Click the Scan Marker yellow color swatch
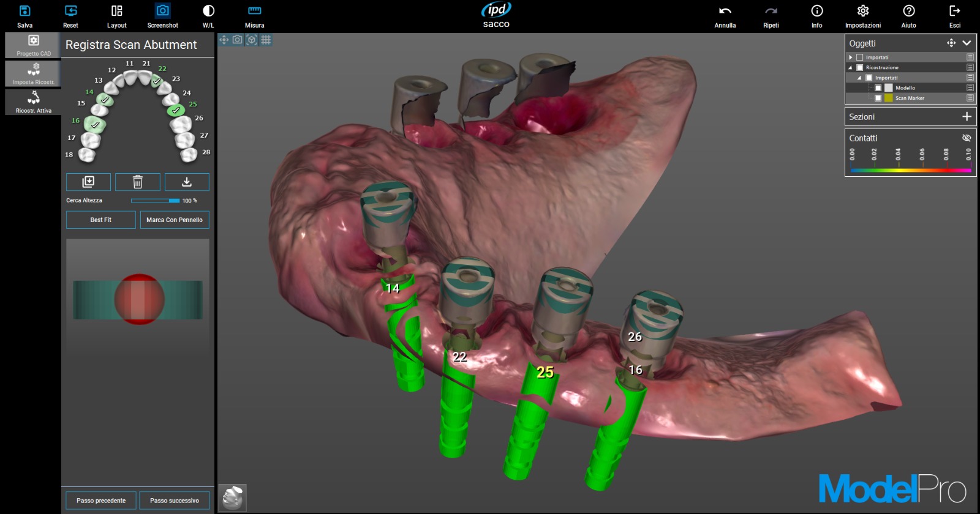The image size is (980, 514). coord(889,98)
